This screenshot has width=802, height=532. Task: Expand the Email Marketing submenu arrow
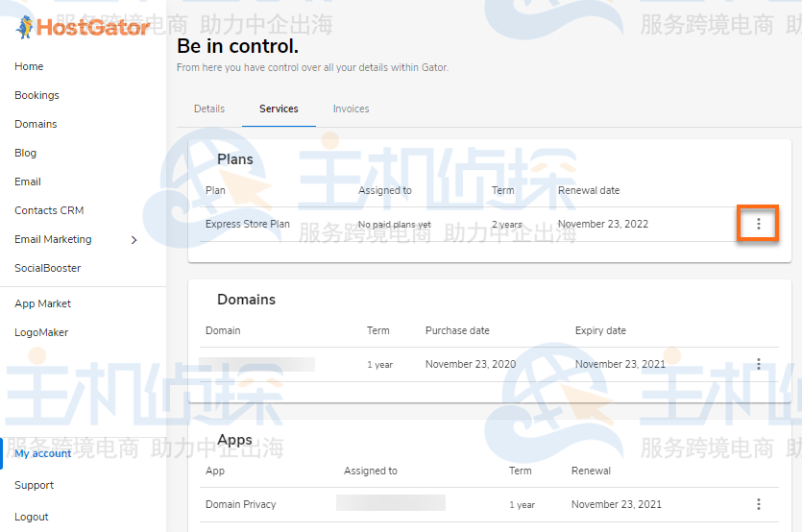[x=134, y=240]
